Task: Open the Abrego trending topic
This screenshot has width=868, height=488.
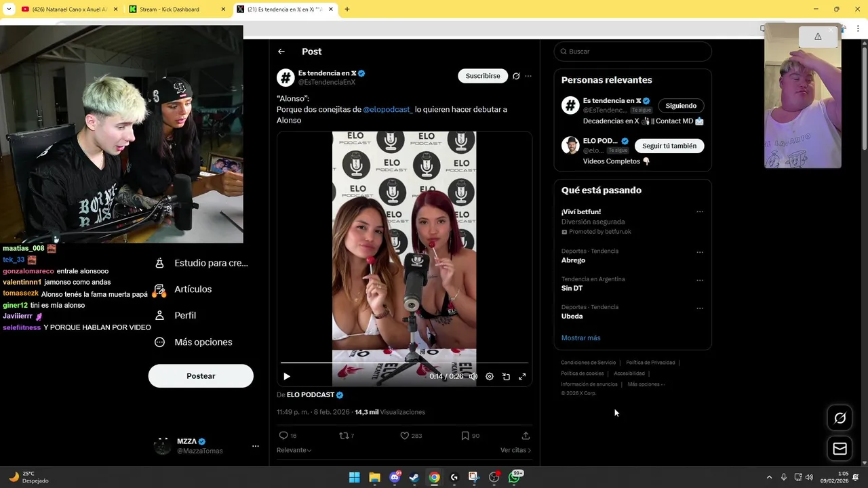Action: pos(573,260)
